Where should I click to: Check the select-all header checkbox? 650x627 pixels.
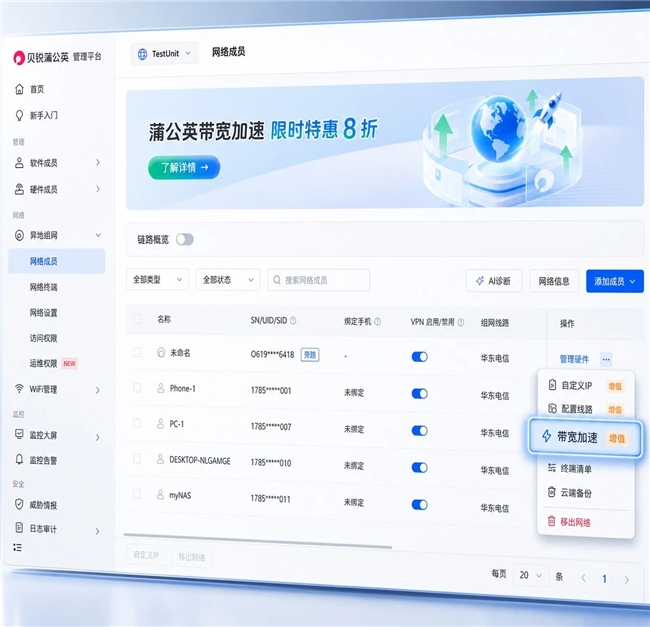tap(138, 319)
